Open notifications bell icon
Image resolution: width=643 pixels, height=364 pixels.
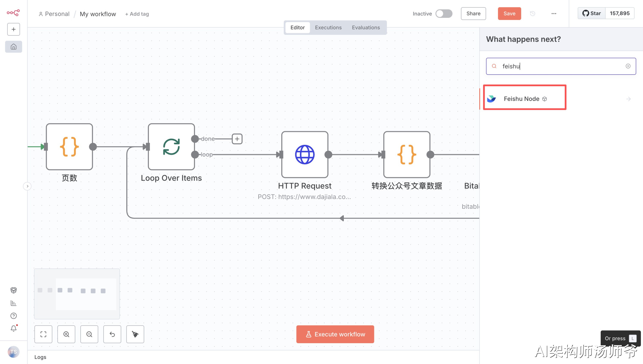coord(13,328)
